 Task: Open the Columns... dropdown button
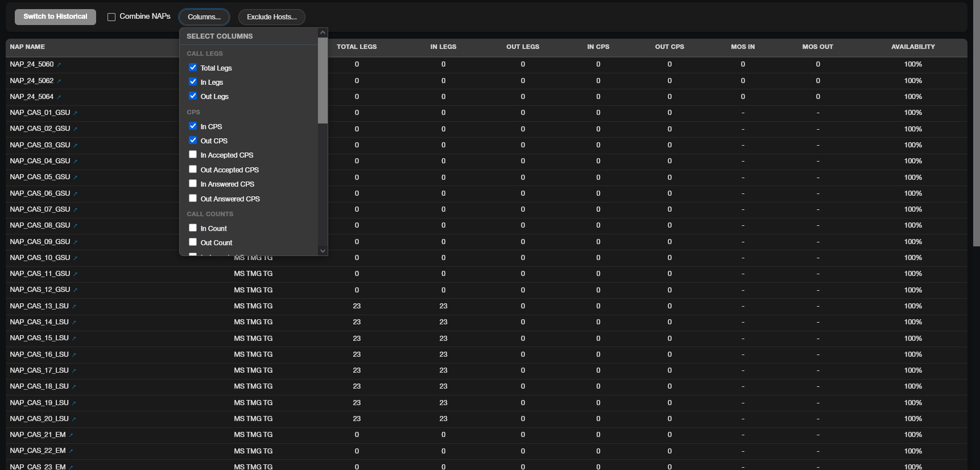point(204,17)
